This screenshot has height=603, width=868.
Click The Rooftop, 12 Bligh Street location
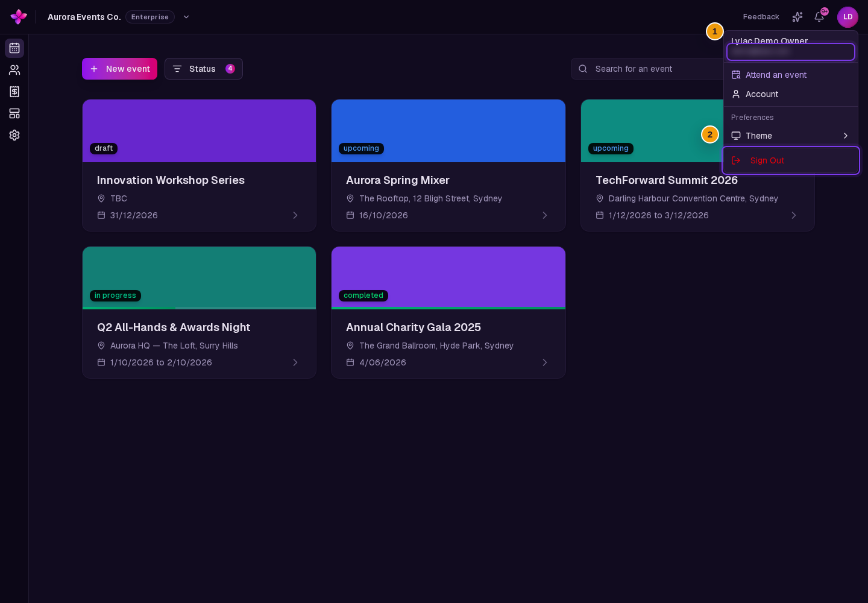[x=430, y=198]
